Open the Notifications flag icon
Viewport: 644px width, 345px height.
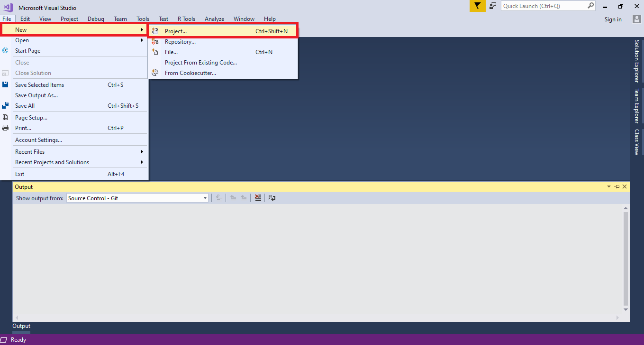(x=477, y=6)
